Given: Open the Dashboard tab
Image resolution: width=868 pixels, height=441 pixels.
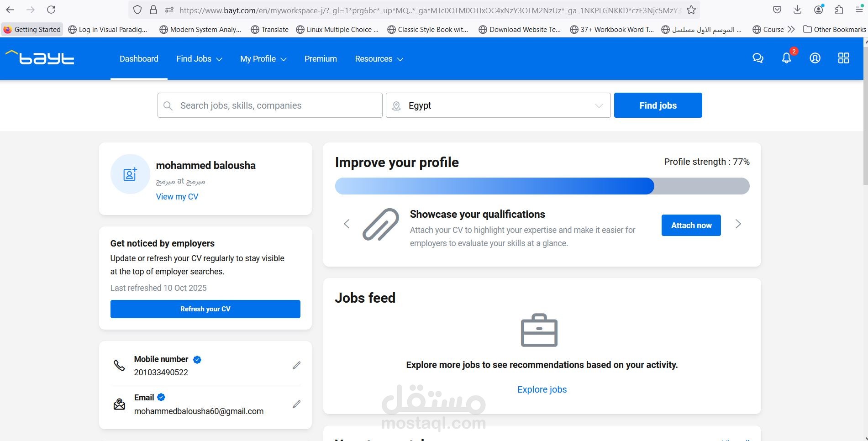Looking at the screenshot, I should [x=139, y=59].
